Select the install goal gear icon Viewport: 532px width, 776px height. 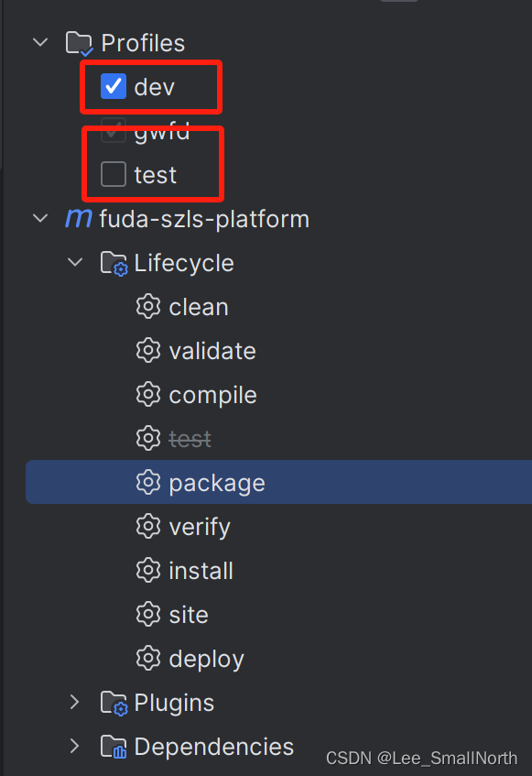point(148,570)
